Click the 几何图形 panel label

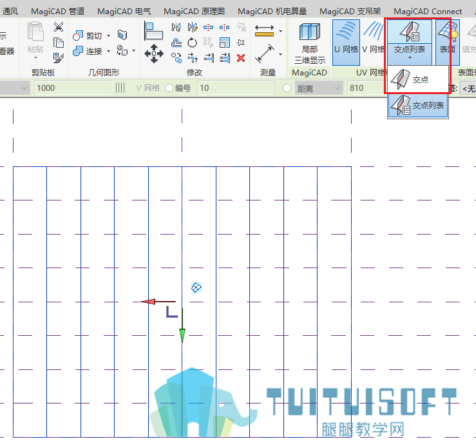point(104,72)
